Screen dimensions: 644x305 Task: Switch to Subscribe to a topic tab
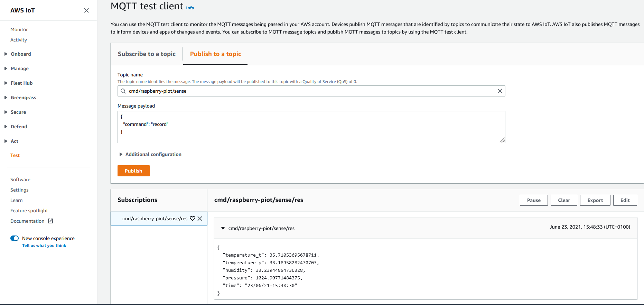tap(147, 54)
